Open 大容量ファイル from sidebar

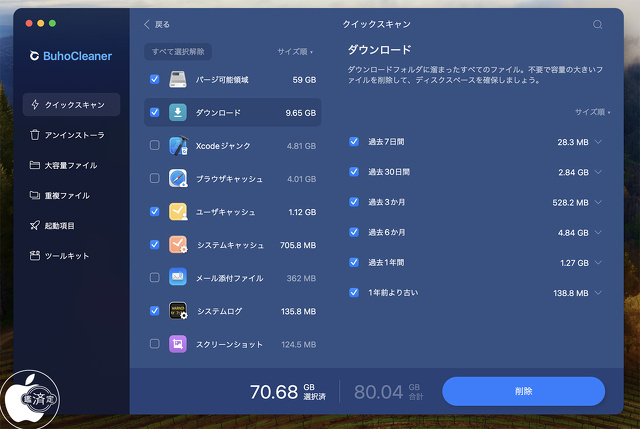click(71, 165)
